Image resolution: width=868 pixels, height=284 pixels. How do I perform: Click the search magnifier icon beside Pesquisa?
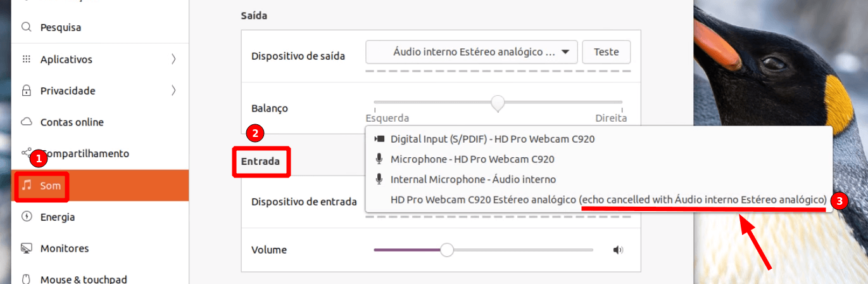27,27
